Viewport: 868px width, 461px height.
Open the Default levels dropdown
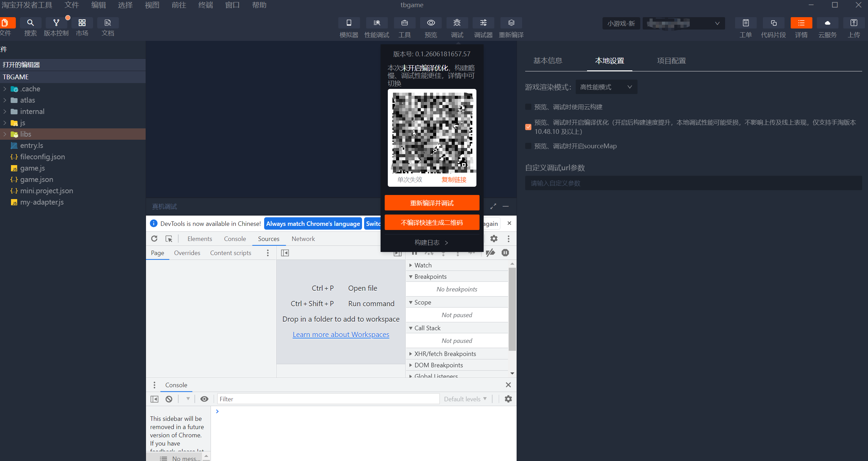(x=465, y=399)
